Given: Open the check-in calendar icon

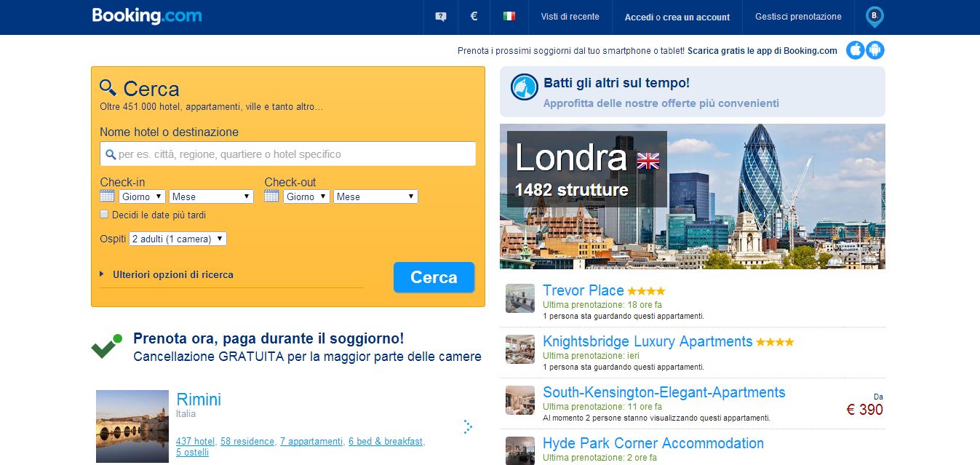Looking at the screenshot, I should (x=107, y=196).
